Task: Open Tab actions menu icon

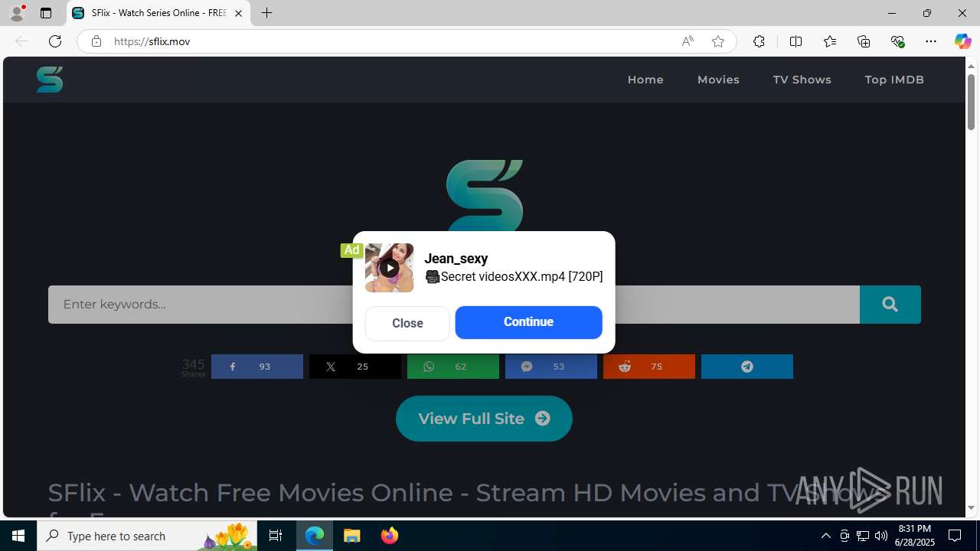Action: pyautogui.click(x=46, y=13)
